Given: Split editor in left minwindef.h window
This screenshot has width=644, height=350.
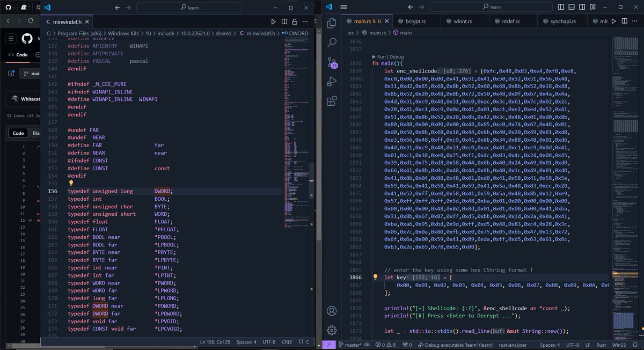Looking at the screenshot, I should 284,21.
